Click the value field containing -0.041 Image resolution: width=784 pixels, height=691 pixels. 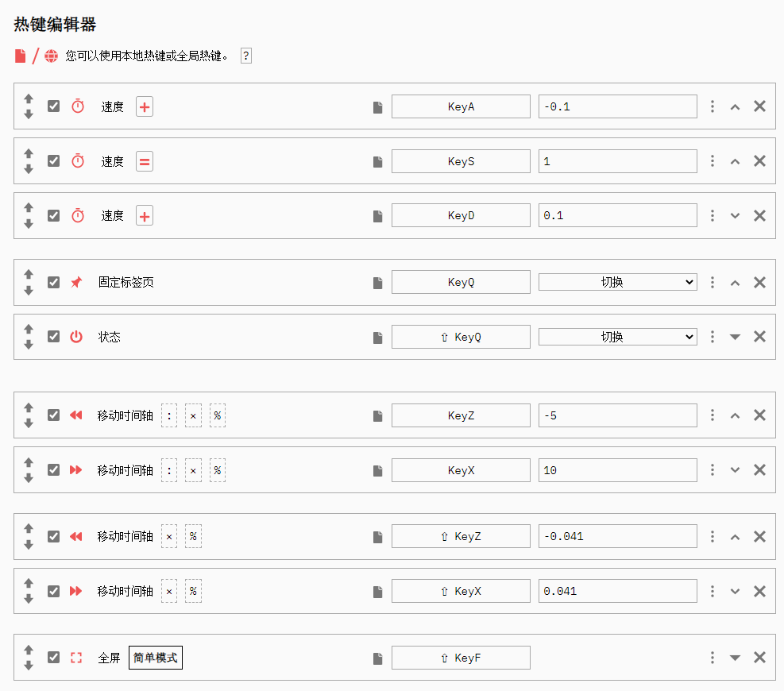tap(617, 536)
